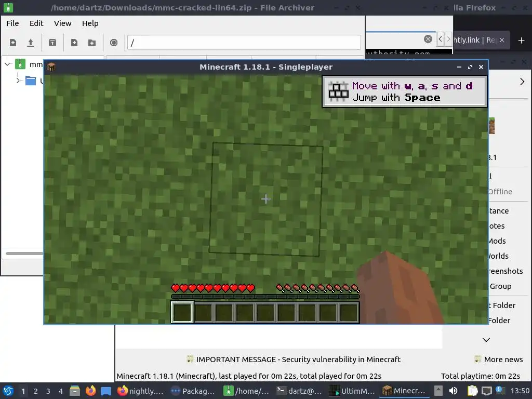Click the Worlds button in launcher sidebar

[498, 256]
